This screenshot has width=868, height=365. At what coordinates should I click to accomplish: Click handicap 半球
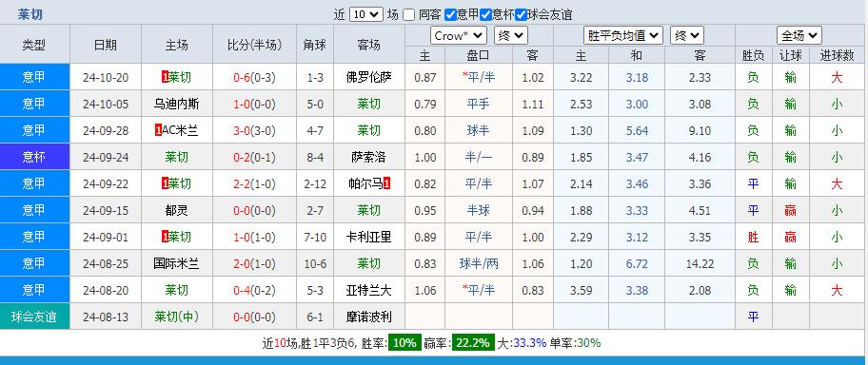479,210
